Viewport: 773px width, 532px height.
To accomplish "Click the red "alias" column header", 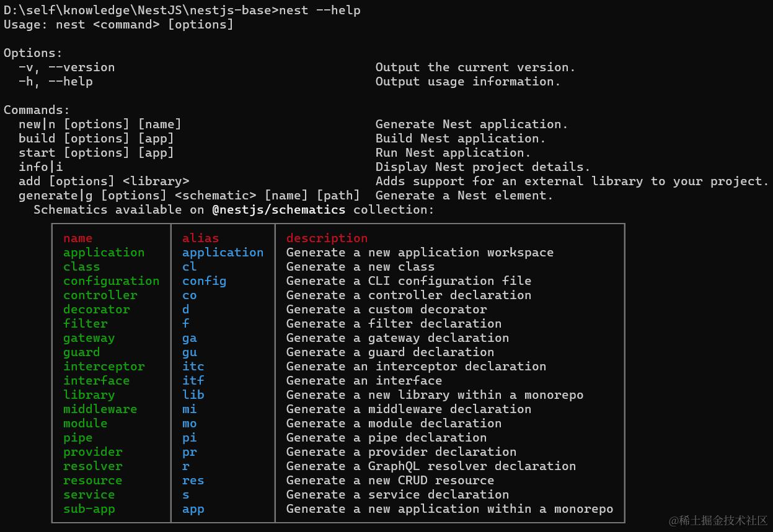I will tap(200, 238).
